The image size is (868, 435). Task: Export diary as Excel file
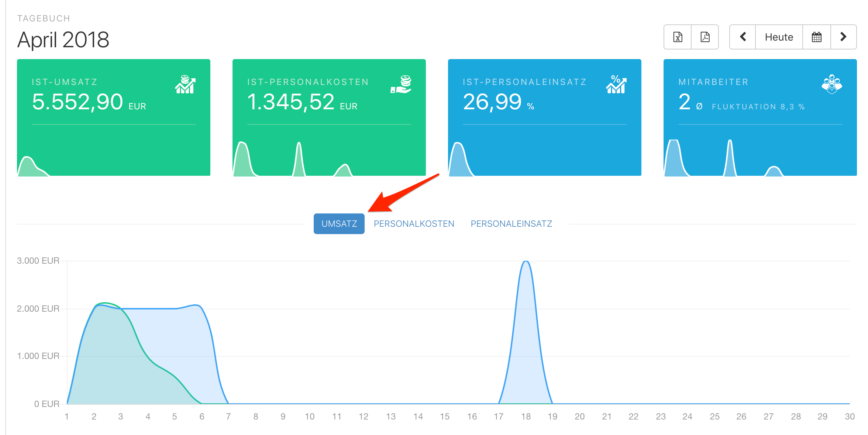point(678,37)
